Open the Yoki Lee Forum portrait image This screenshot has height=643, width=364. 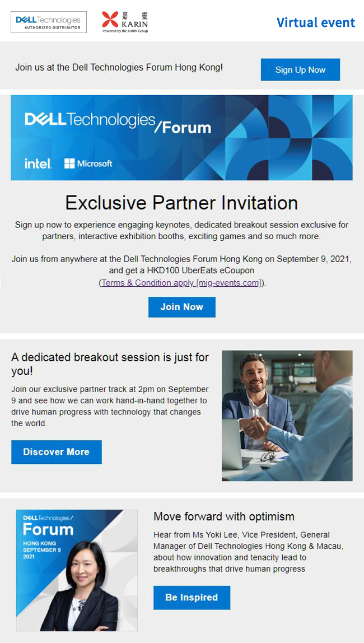[77, 570]
